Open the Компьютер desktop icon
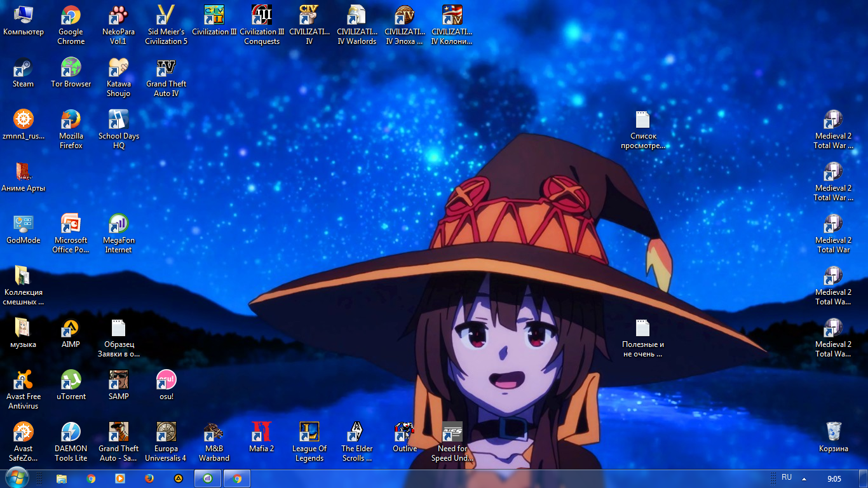Screen dimensions: 868x488 coord(24,21)
